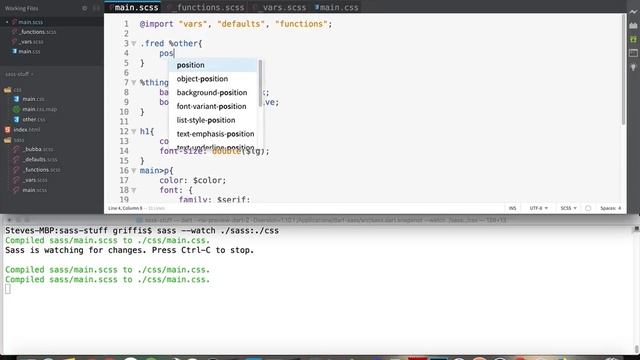Choose "font-variant-position" autocomplete suggestion
The height and width of the screenshot is (360, 640).
(213, 107)
